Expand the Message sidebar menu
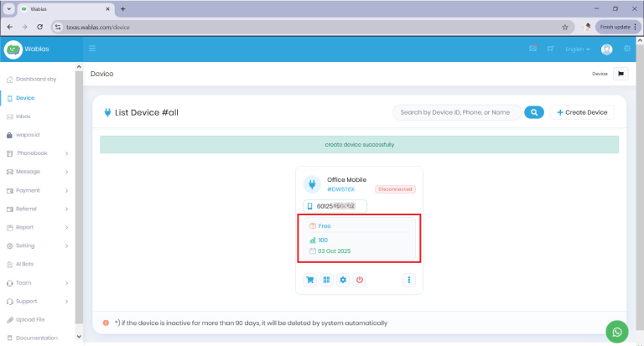The width and height of the screenshot is (644, 346). pos(37,172)
